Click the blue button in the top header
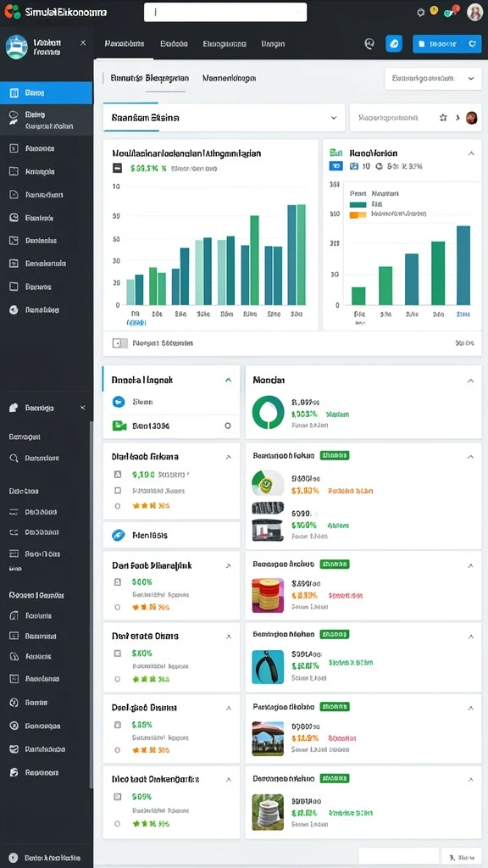This screenshot has width=488, height=868. click(x=447, y=44)
